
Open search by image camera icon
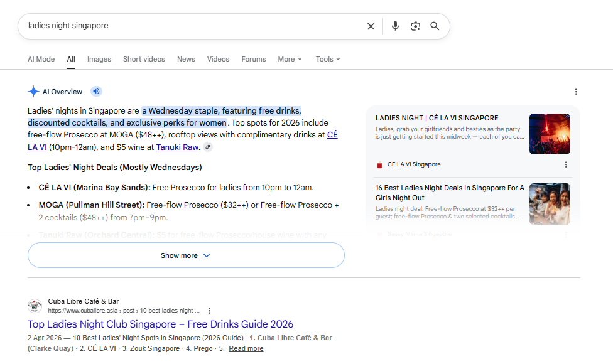pos(415,26)
